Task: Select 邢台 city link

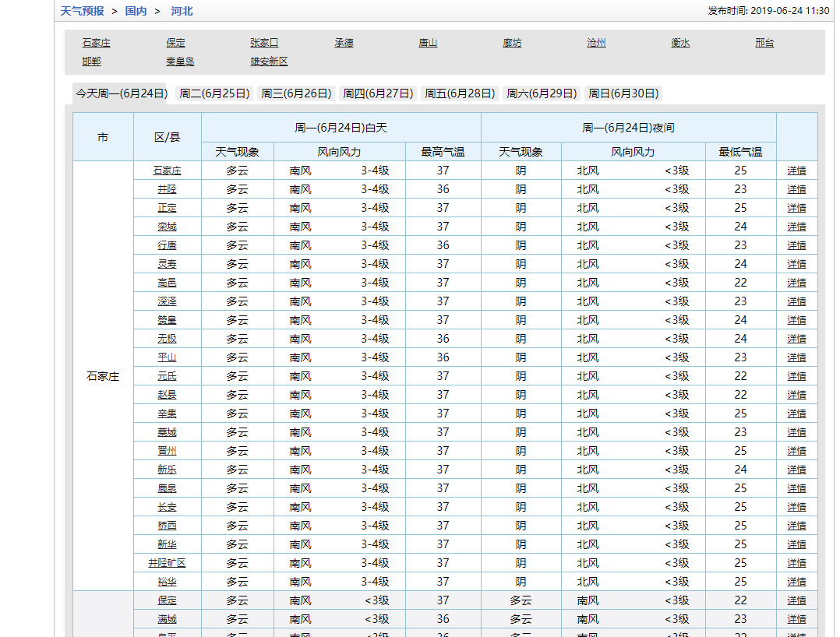Action: (x=764, y=43)
